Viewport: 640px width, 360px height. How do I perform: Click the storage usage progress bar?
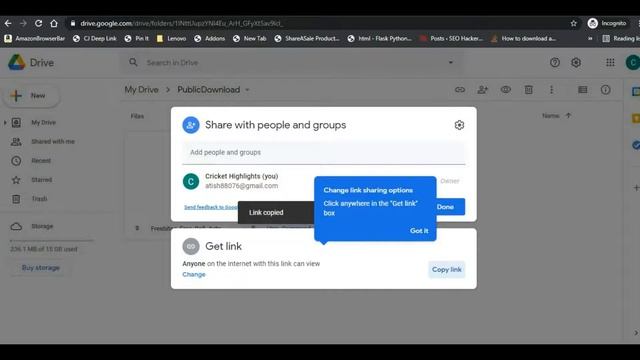point(52,241)
